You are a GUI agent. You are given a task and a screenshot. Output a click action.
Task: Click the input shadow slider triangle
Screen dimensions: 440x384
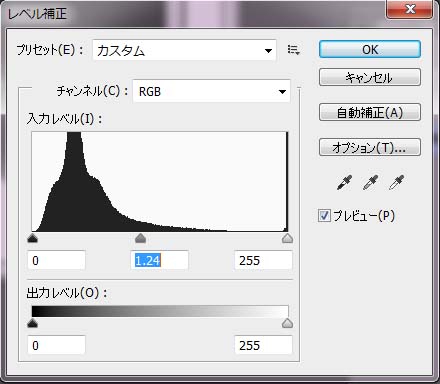pyautogui.click(x=32, y=238)
